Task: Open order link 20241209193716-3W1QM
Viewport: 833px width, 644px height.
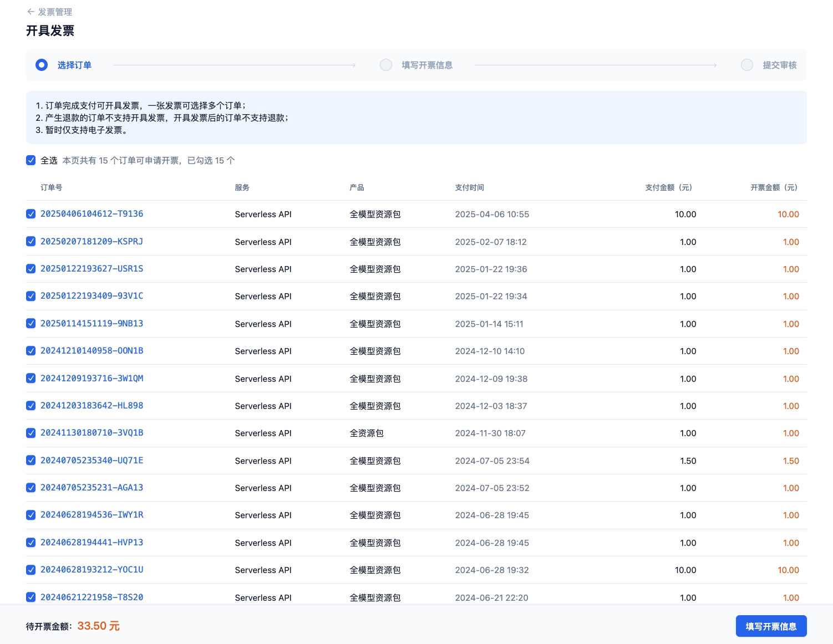Action: 92,378
